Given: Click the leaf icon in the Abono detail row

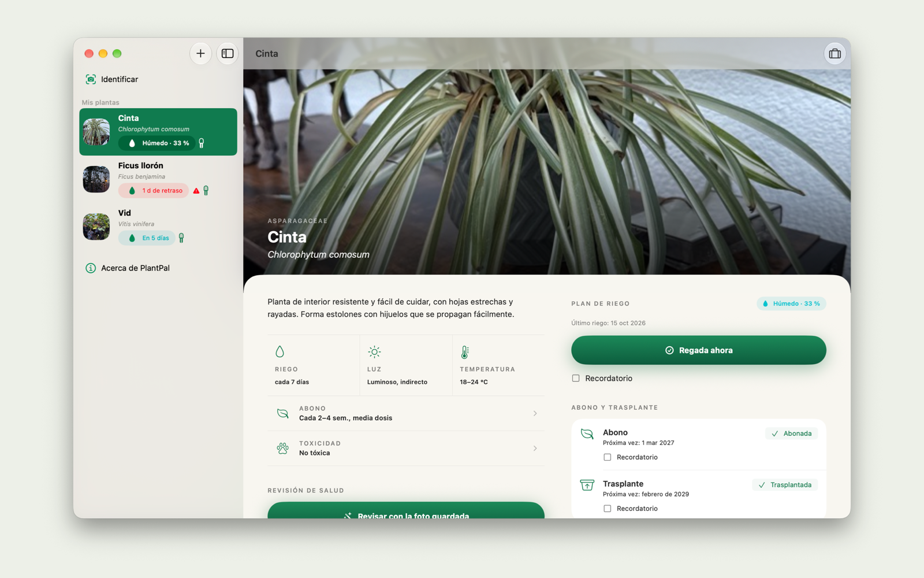Looking at the screenshot, I should click(282, 413).
